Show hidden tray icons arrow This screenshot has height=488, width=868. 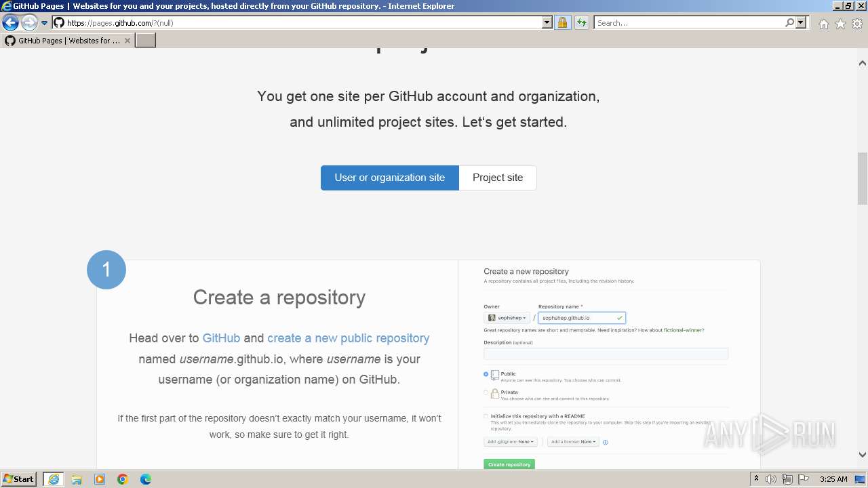756,479
